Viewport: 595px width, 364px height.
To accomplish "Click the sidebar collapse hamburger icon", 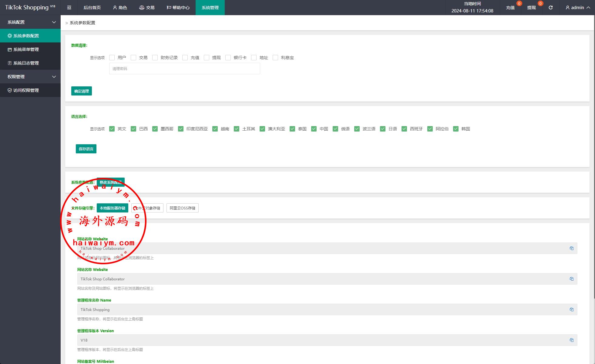I will pos(69,8).
